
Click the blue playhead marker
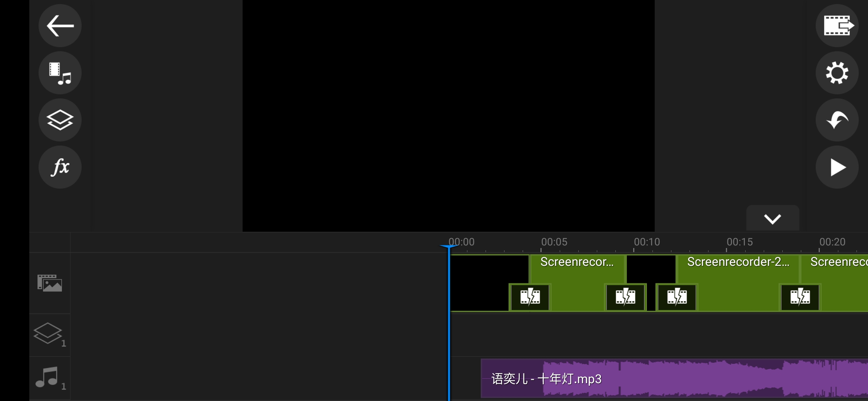click(x=449, y=246)
